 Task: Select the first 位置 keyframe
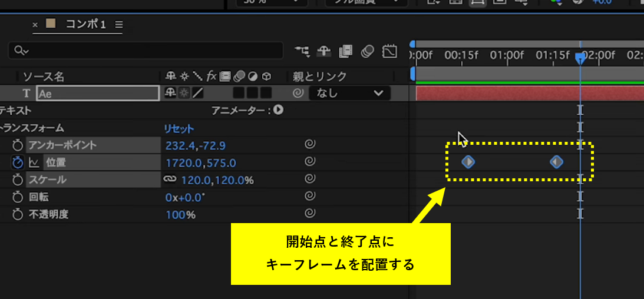[x=468, y=162]
